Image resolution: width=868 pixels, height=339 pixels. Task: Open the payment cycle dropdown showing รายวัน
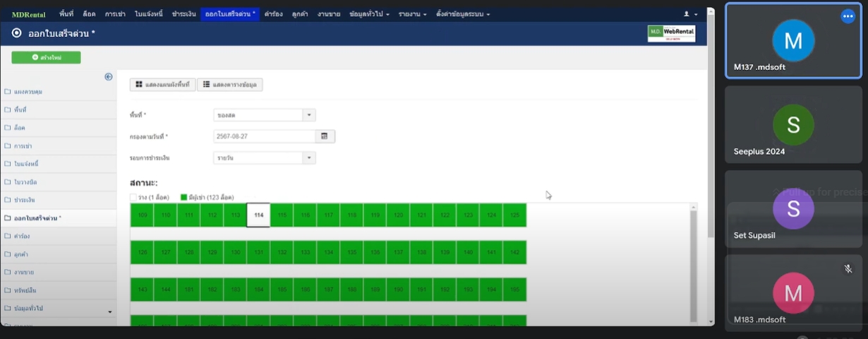[264, 158]
